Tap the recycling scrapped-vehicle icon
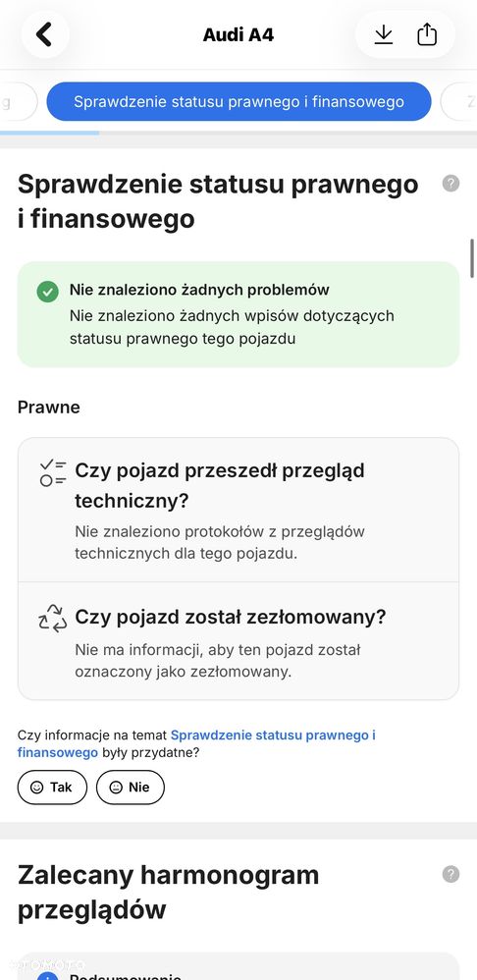Image resolution: width=477 pixels, height=980 pixels. pyautogui.click(x=52, y=618)
